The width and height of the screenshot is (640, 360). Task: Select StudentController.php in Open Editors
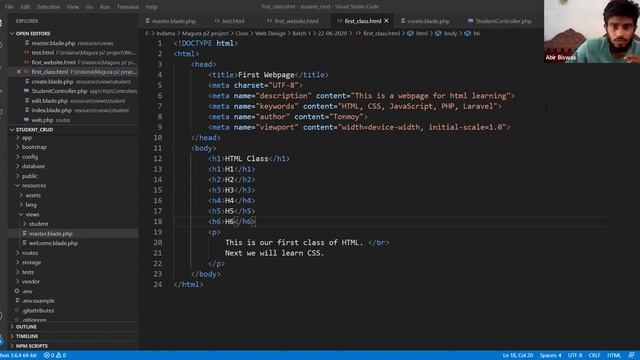59,91
